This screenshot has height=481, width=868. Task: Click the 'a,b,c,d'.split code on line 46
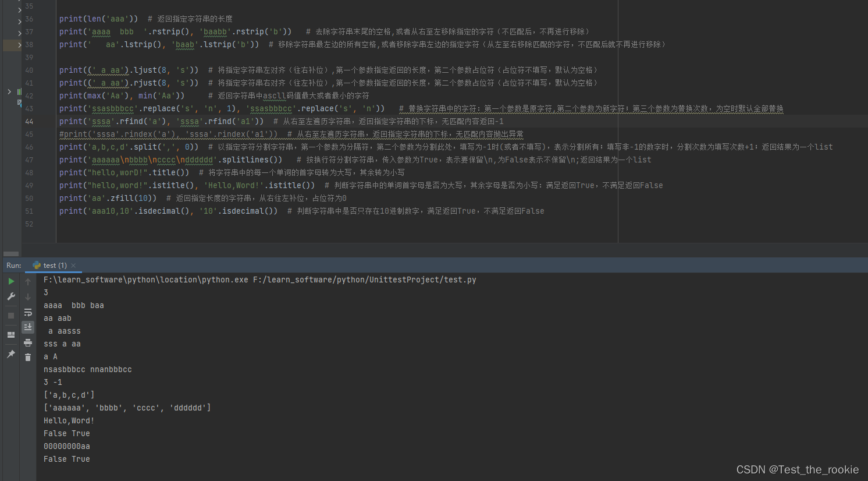[x=129, y=147]
